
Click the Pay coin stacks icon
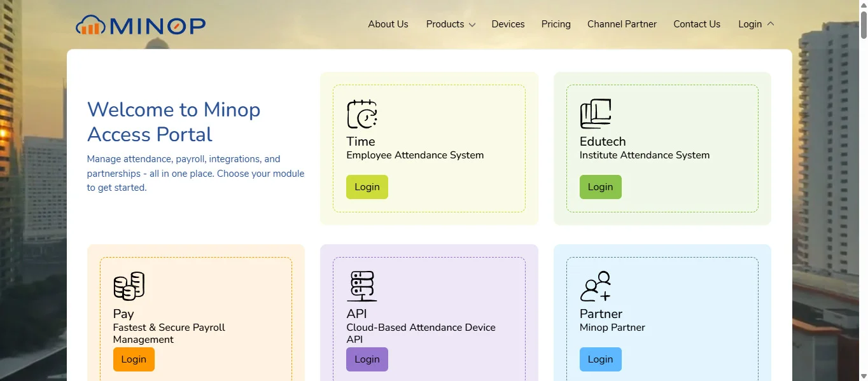click(x=129, y=286)
